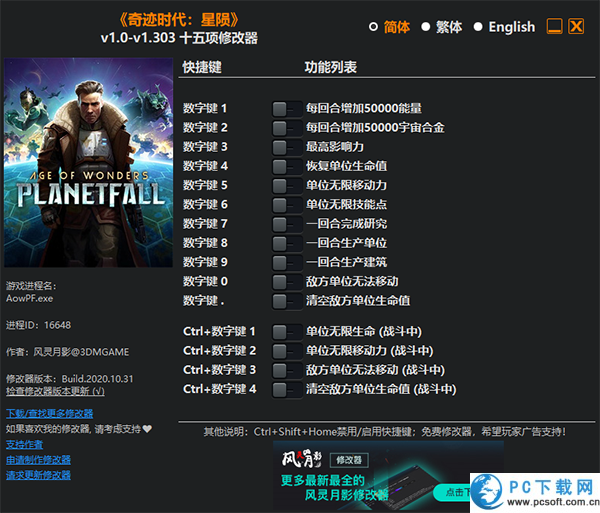The height and width of the screenshot is (513, 600).
Task: Enable 恢复单位生命值 toggle
Action: click(x=287, y=166)
